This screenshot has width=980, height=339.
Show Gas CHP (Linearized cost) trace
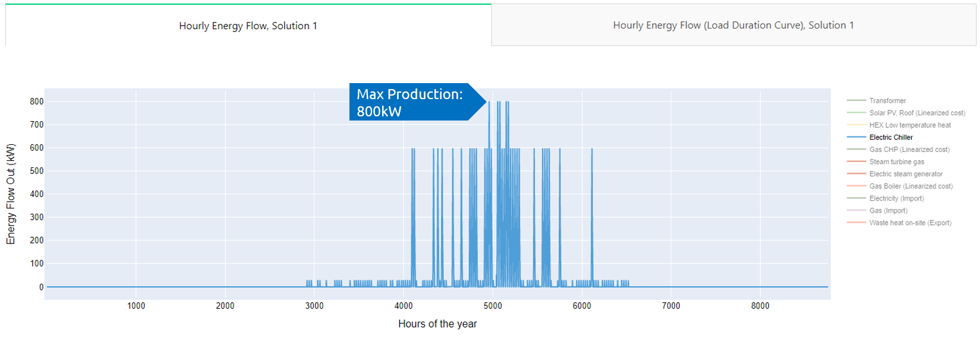click(x=909, y=150)
